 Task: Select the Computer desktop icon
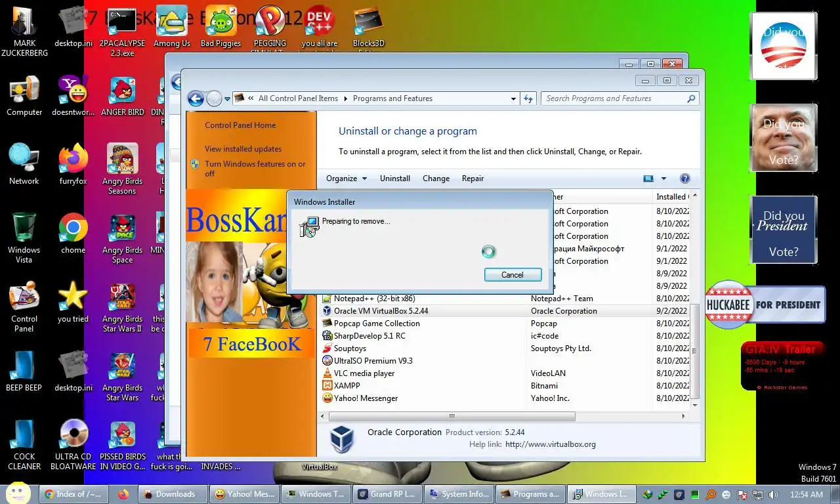click(x=24, y=96)
